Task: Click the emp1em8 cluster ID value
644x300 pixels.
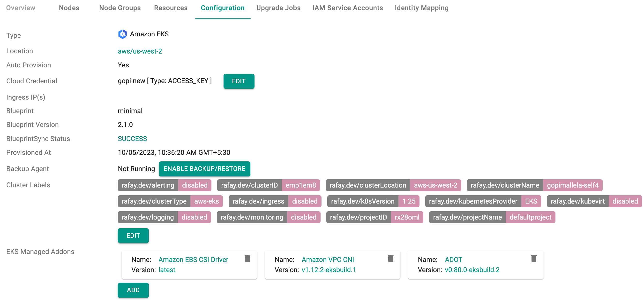Action: pos(301,185)
